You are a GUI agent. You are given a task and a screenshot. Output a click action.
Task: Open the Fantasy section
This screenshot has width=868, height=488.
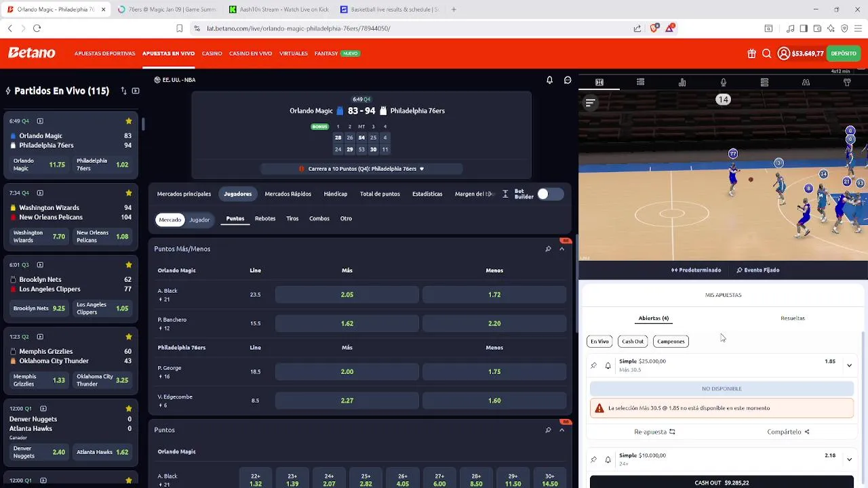(x=326, y=54)
